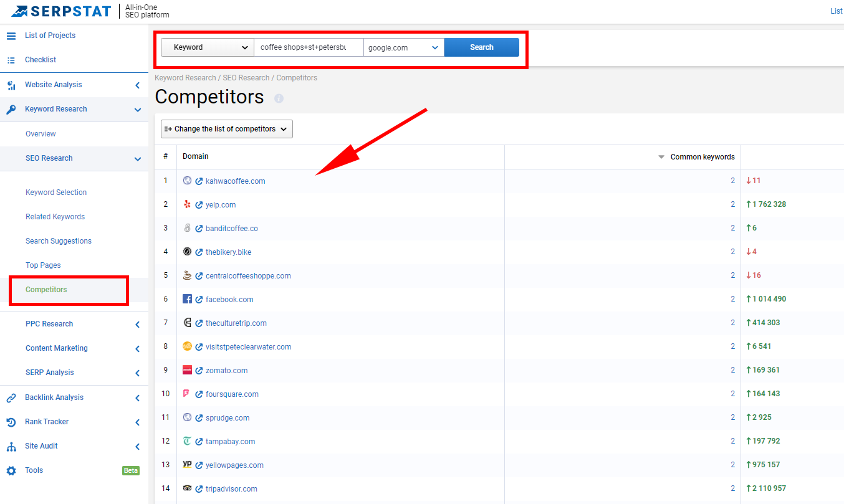Click the keyword search input field

(x=308, y=47)
